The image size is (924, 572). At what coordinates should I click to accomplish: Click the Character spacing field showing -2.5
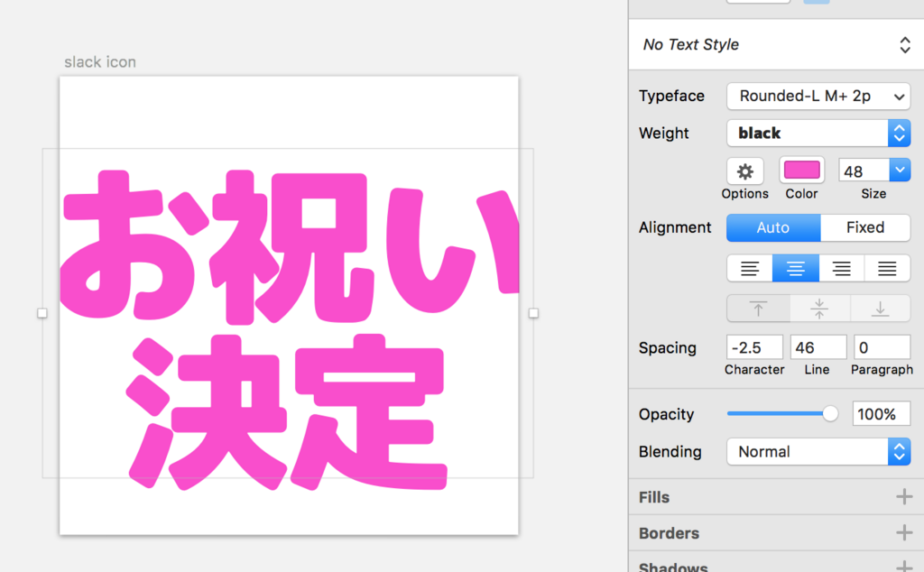754,347
